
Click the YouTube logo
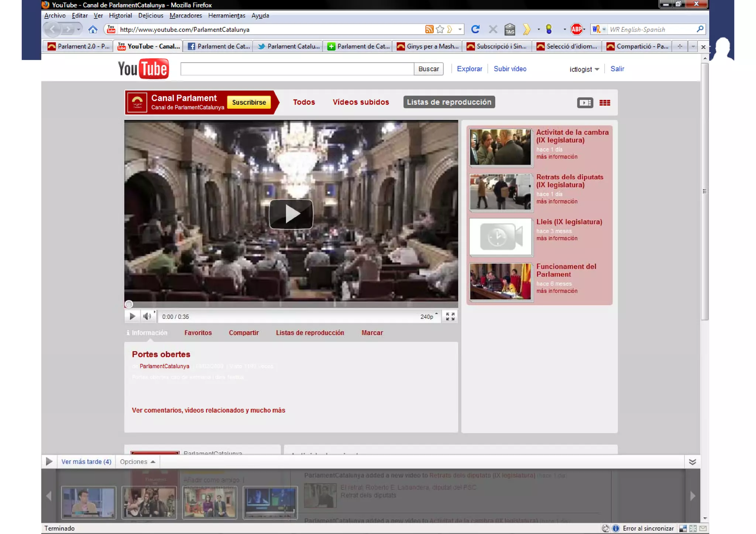143,69
